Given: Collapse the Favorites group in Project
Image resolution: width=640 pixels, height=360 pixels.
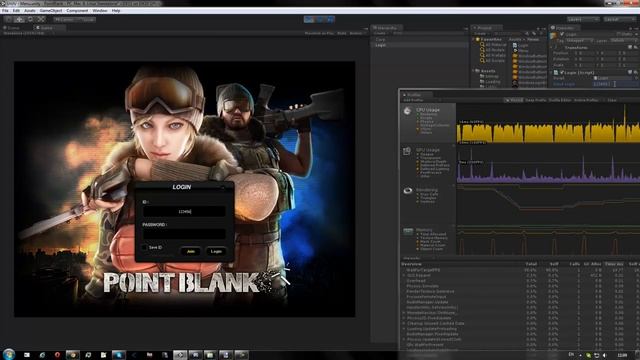Looking at the screenshot, I should [x=474, y=39].
